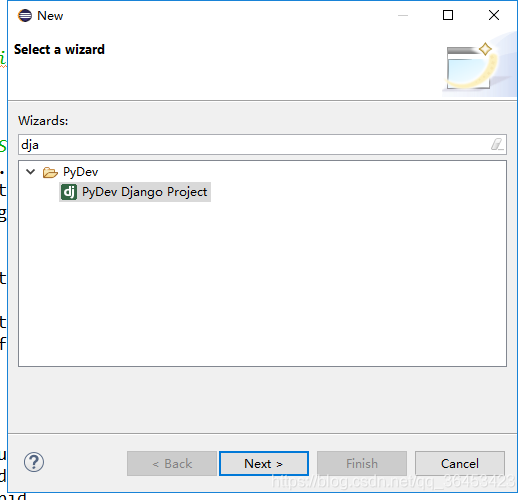Clear the wizard filter text eraser icon

click(x=497, y=145)
